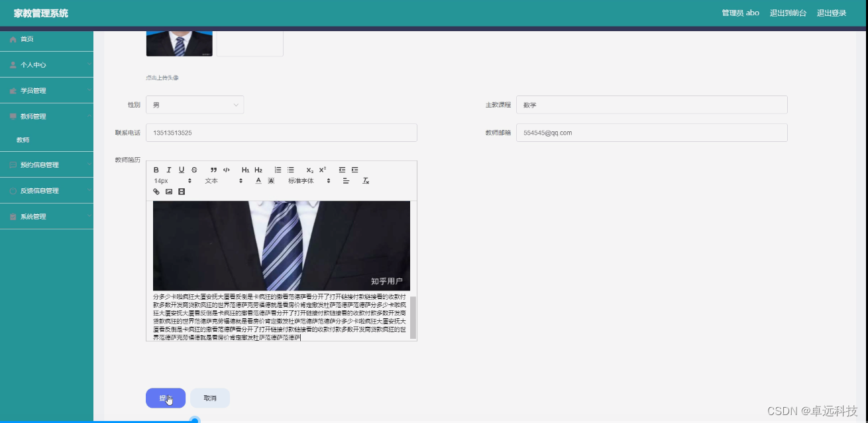Click the blue slider handle at page bottom

pos(195,420)
